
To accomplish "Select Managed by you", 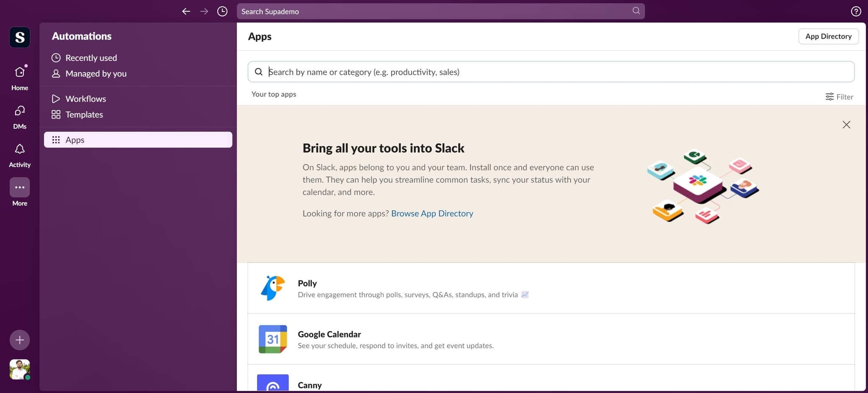I will click(x=96, y=73).
